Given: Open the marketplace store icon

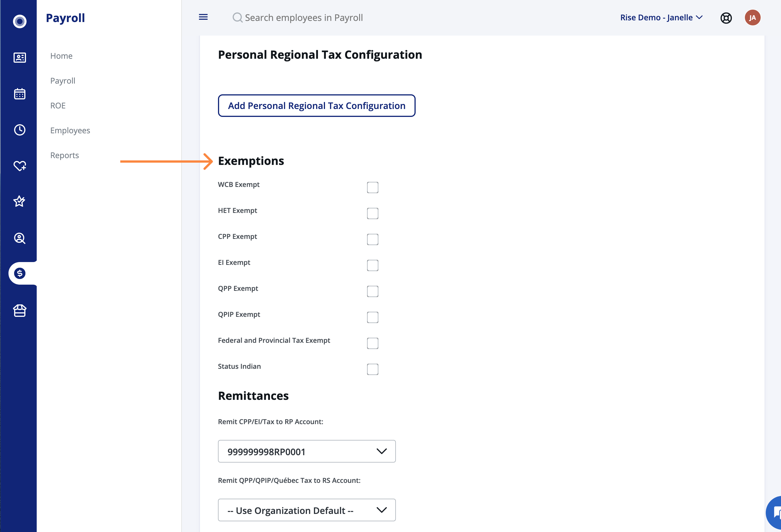Looking at the screenshot, I should pyautogui.click(x=19, y=311).
